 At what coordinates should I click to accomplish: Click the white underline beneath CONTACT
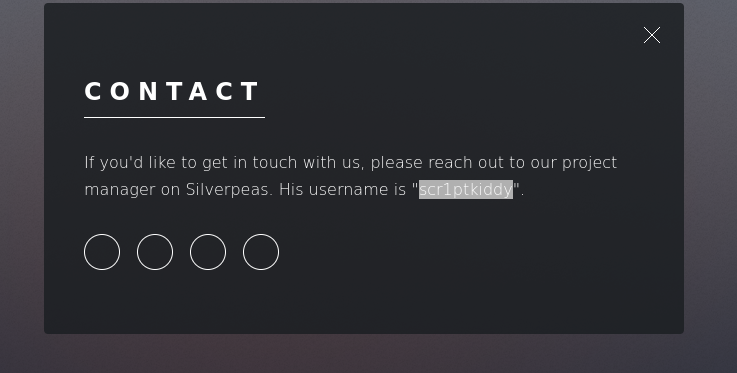174,117
